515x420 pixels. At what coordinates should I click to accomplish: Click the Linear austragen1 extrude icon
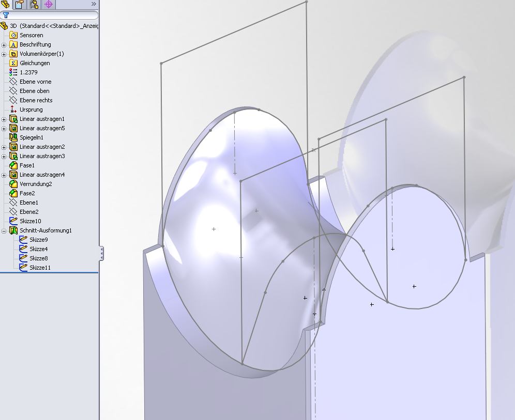(x=13, y=119)
